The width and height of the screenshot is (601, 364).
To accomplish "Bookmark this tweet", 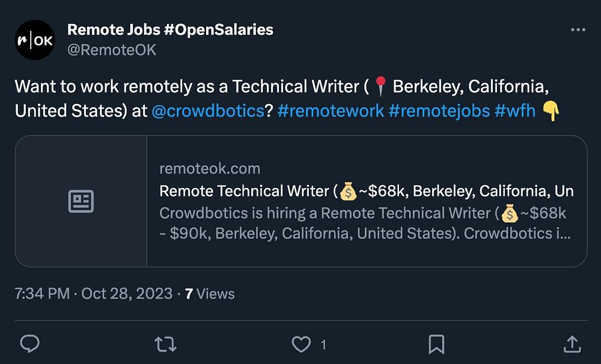I will (436, 344).
